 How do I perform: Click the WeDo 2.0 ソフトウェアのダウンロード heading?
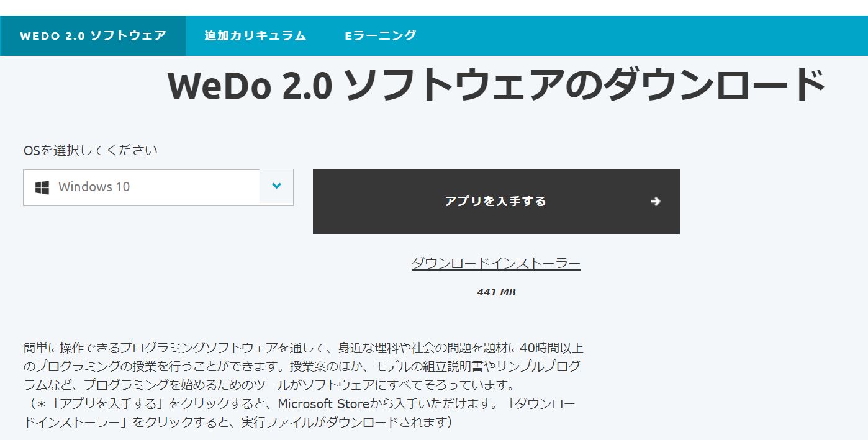[496, 85]
